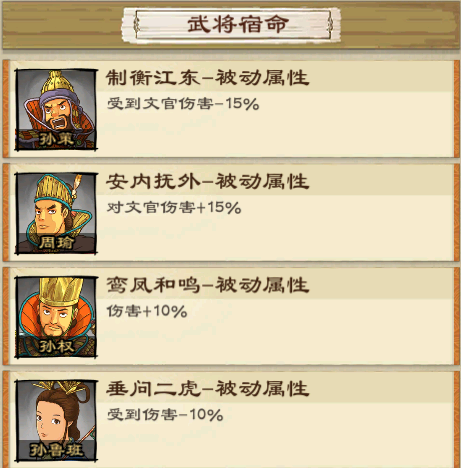The width and height of the screenshot is (461, 468).
Task: Tap Sun Luban's (孙鲁班) portrait
Action: pos(56,421)
